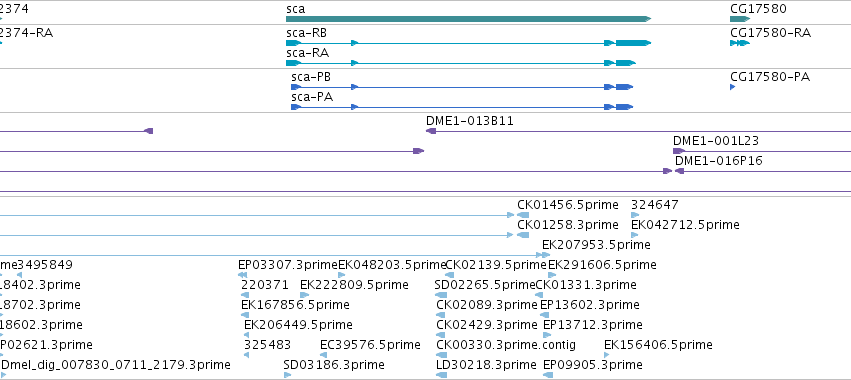This screenshot has width=851, height=380.
Task: Select the sca-RB transcript label
Action: (306, 33)
